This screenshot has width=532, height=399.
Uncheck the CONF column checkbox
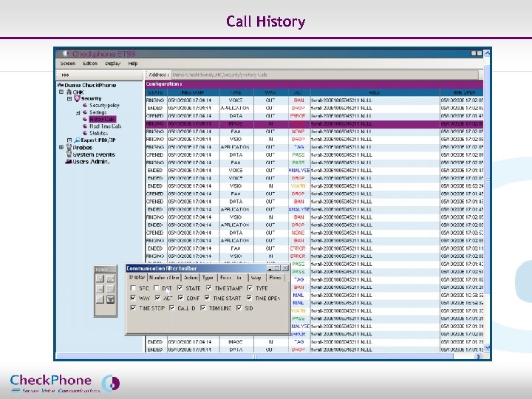pos(181,298)
